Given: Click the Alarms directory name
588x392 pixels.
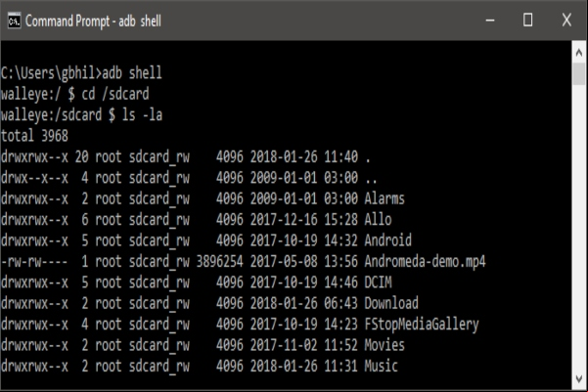Looking at the screenshot, I should pyautogui.click(x=384, y=198).
